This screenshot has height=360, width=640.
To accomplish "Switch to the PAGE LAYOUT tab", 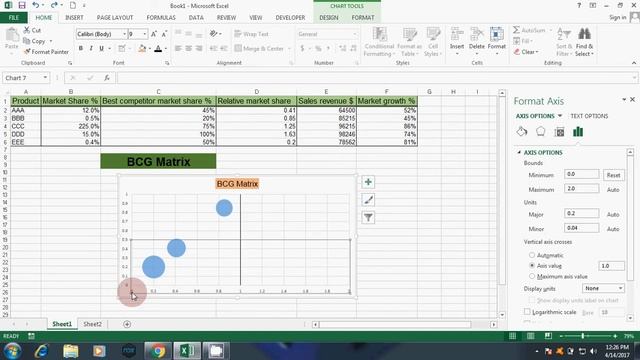I will click(x=115, y=18).
